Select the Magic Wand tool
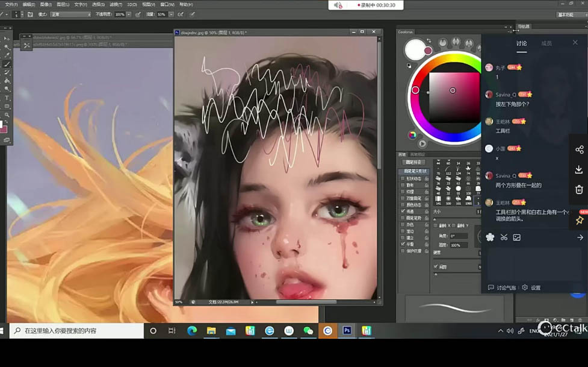The image size is (588, 367). coord(7,47)
